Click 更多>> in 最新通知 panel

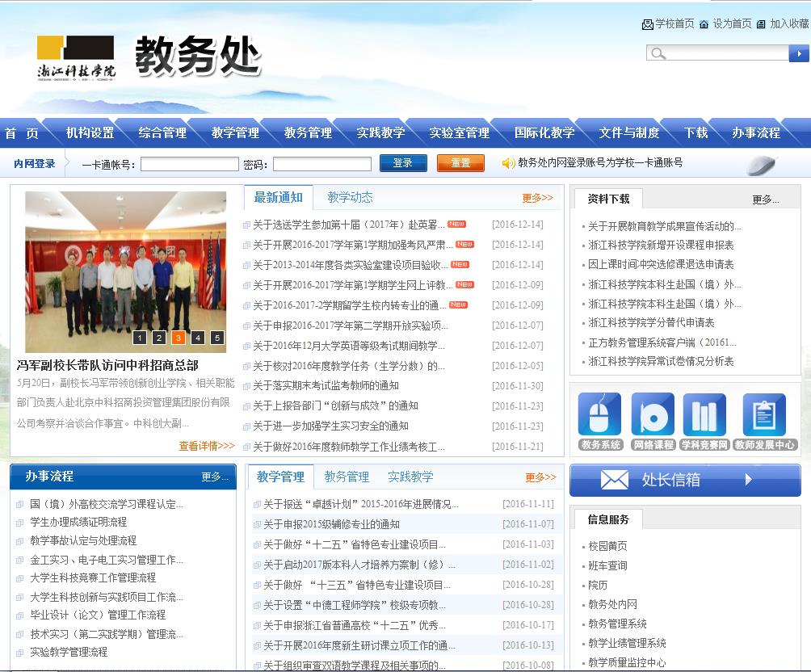(x=537, y=198)
